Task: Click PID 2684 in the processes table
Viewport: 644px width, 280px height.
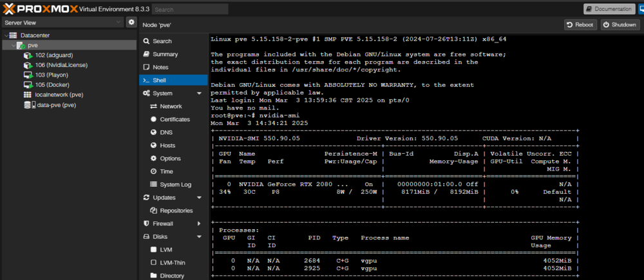Action: tap(312, 260)
